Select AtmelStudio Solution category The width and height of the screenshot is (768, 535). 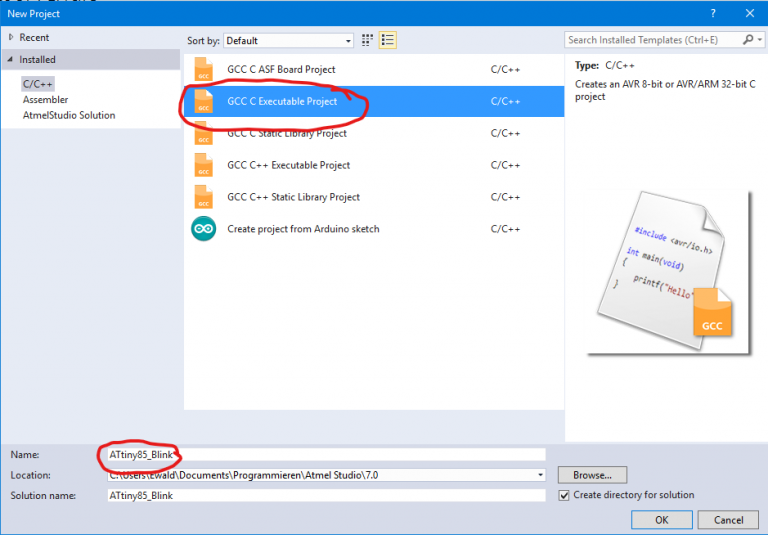coord(68,115)
